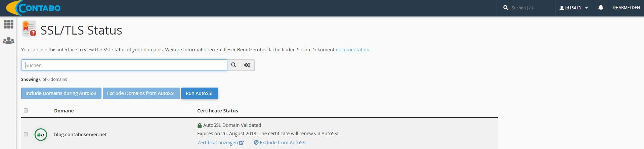644x149 pixels.
Task: Open the cPanel home grid icon
Action: coord(8,24)
